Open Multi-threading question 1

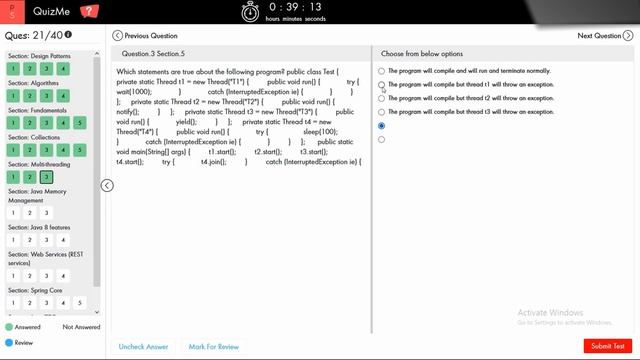13,177
